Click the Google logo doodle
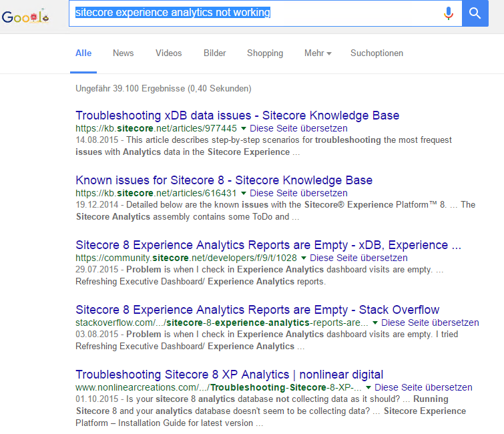This screenshot has height=434, width=504. tap(25, 16)
